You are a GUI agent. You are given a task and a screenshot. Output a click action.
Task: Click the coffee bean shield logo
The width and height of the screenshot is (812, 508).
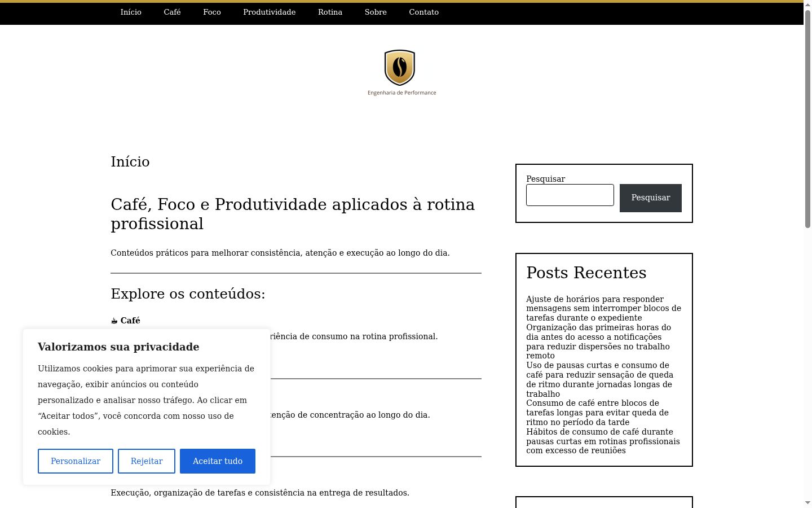pyautogui.click(x=400, y=67)
